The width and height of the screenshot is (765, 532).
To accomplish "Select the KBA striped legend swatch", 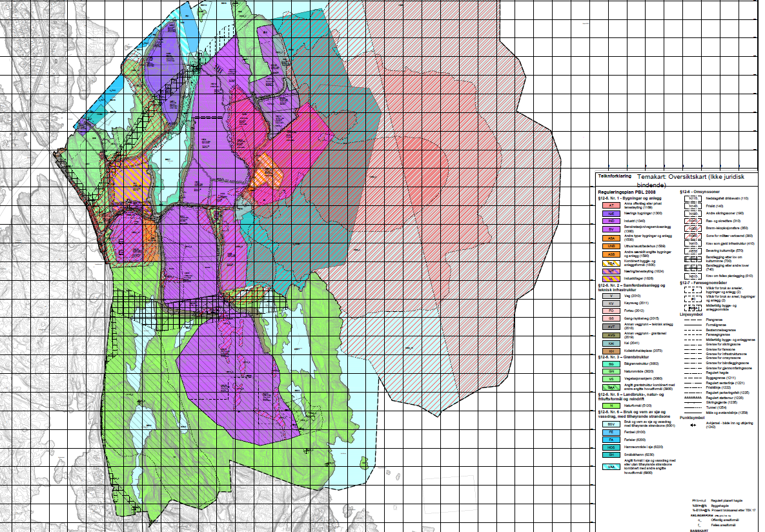I will [x=611, y=263].
